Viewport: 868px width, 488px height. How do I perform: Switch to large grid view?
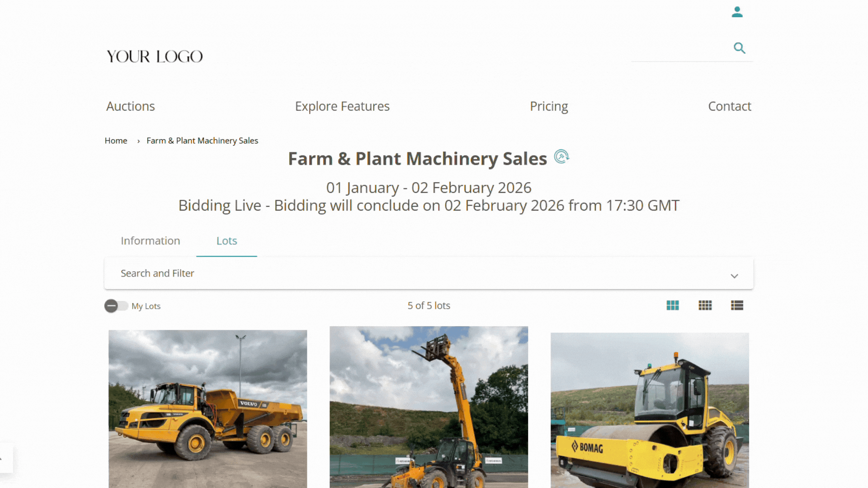(673, 305)
